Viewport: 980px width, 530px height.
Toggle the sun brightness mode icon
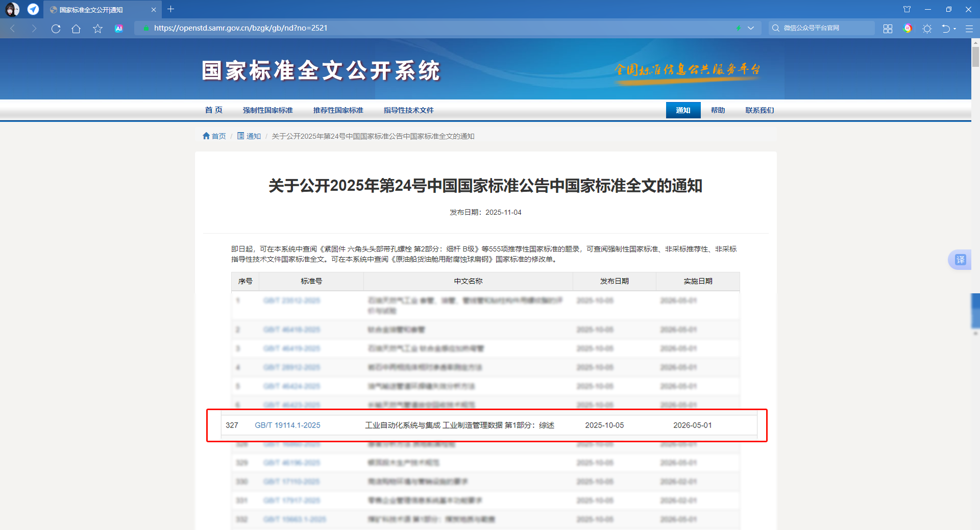tap(927, 29)
